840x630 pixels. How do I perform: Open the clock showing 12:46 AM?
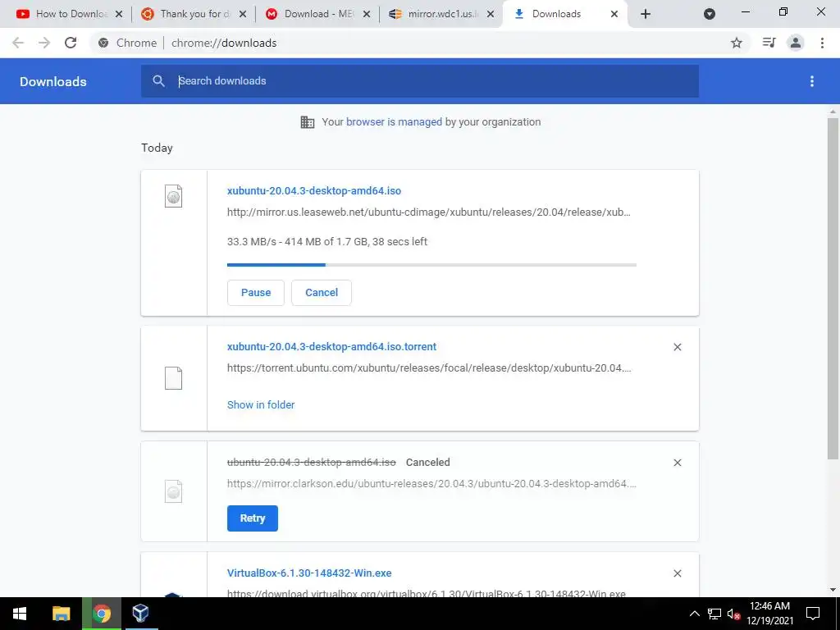769,614
